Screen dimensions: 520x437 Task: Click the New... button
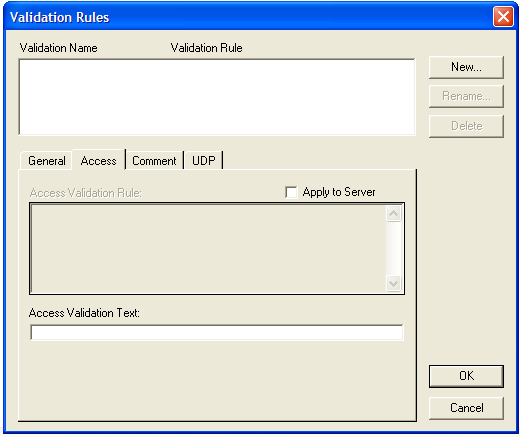click(466, 67)
